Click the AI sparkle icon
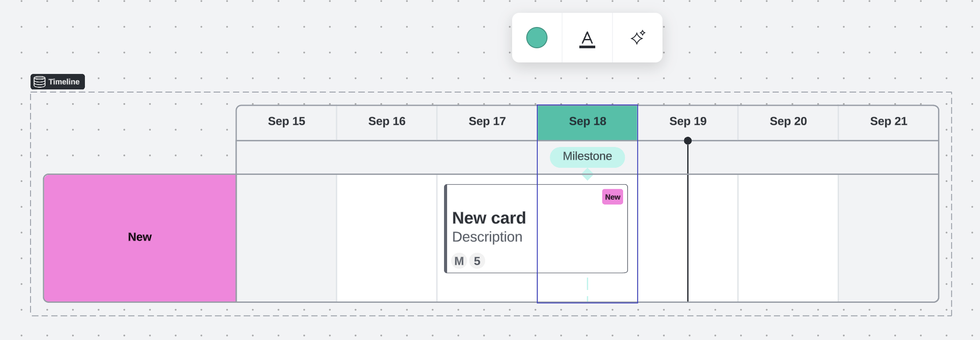 [638, 38]
